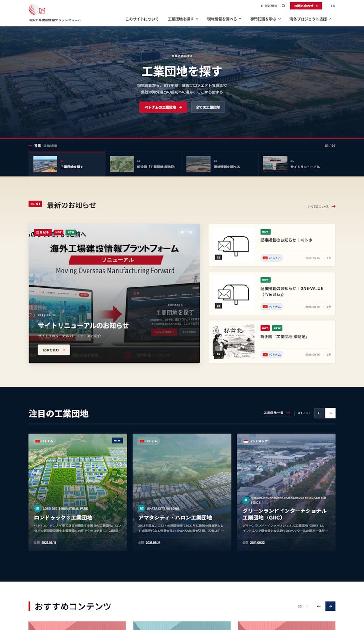Go to previous featured industrial park arrow
The height and width of the screenshot is (630, 364).
[319, 413]
